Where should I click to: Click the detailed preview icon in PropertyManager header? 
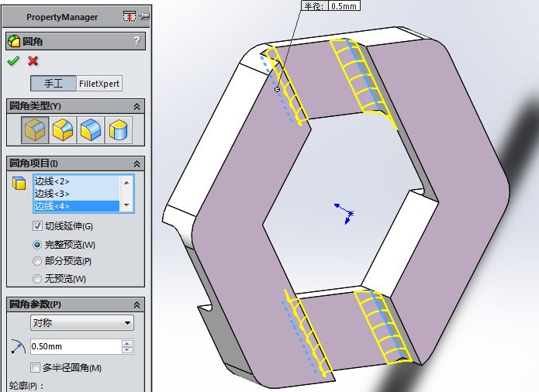(130, 16)
